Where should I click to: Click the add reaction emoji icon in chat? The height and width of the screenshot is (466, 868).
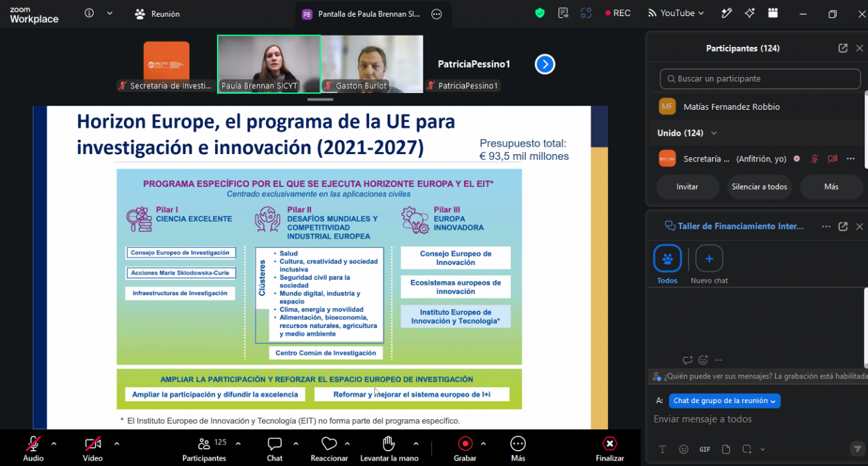pos(703,360)
